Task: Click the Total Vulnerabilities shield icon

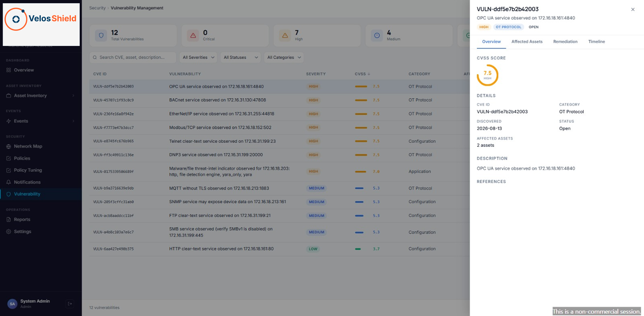Action: (x=101, y=35)
